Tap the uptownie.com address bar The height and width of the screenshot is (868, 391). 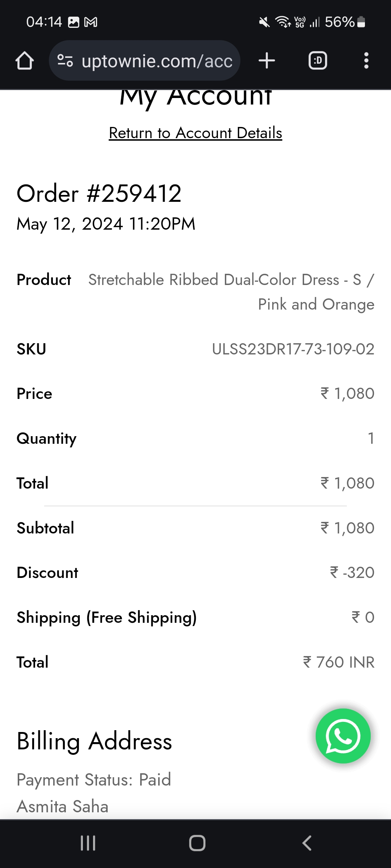point(156,61)
